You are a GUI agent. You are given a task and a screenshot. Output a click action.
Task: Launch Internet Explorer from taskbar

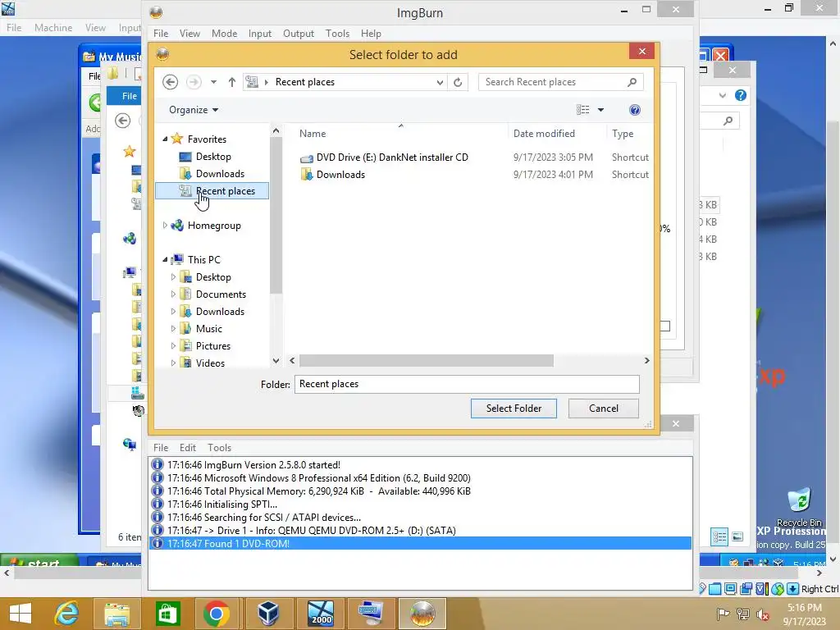click(67, 614)
